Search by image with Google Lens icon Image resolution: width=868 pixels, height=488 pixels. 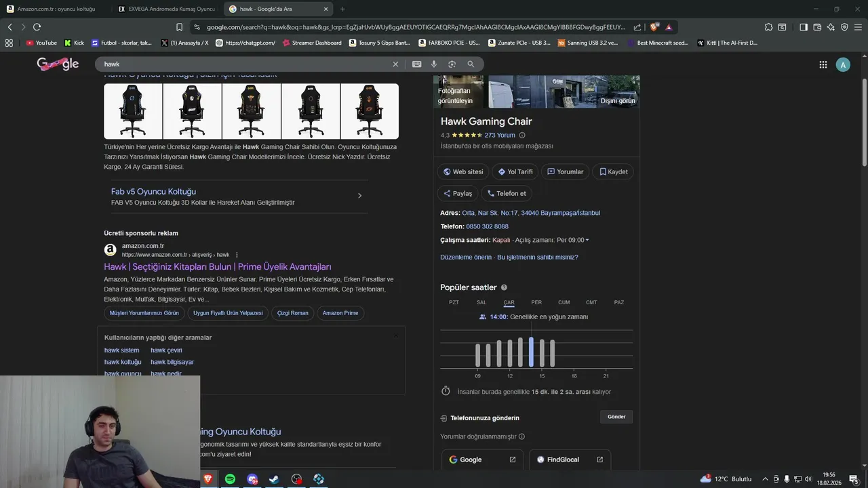click(x=452, y=64)
